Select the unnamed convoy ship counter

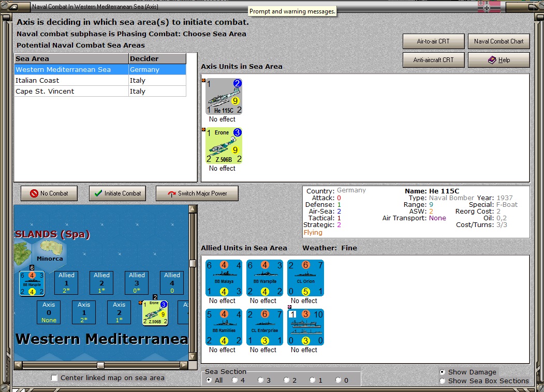click(306, 327)
